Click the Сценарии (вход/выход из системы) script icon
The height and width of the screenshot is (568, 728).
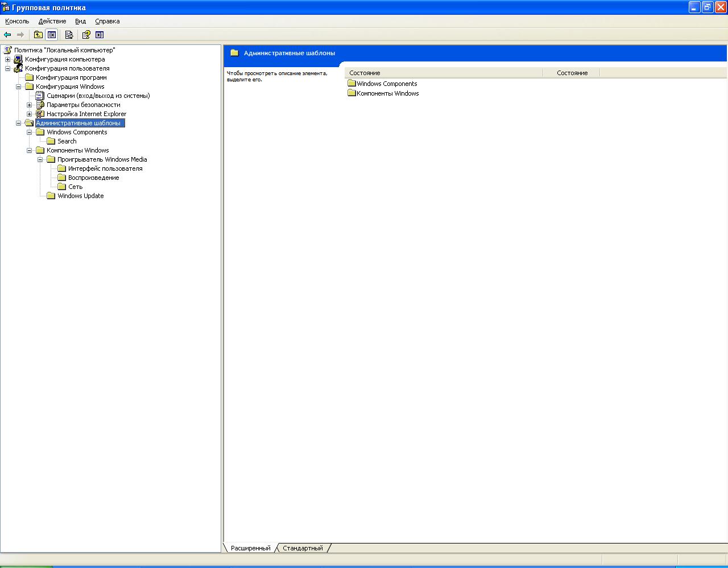(x=40, y=96)
